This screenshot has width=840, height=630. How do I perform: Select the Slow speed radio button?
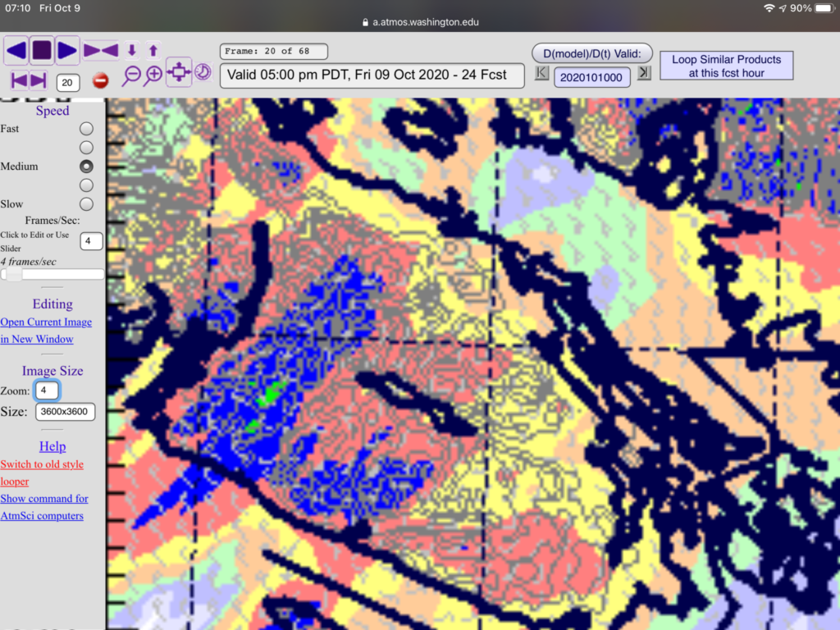click(86, 204)
